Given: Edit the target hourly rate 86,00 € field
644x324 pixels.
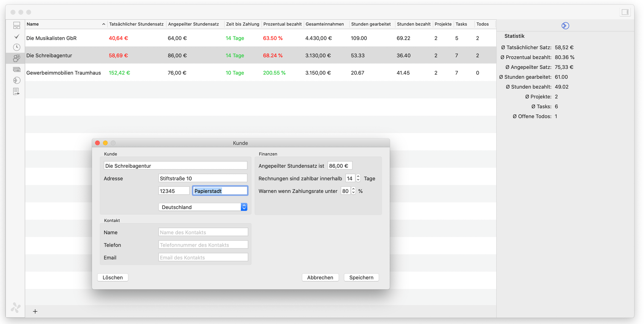Looking at the screenshot, I should (340, 166).
